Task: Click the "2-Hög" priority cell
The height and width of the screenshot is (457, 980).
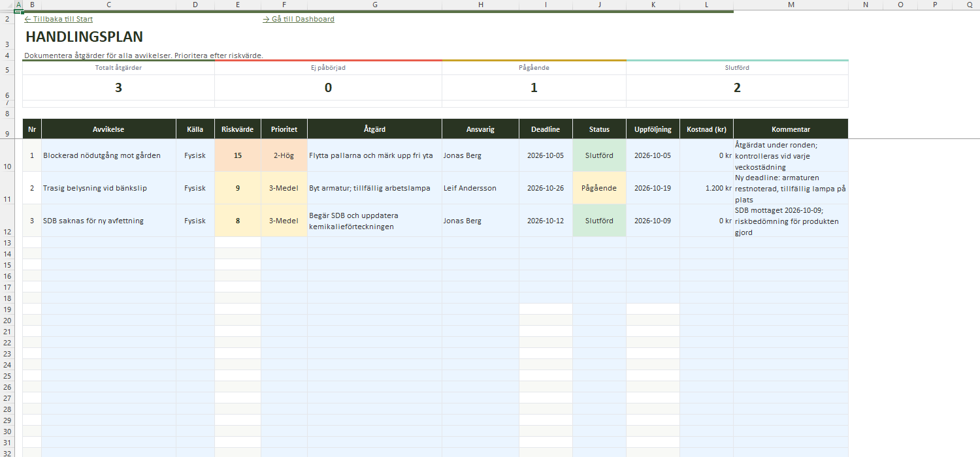Action: click(284, 155)
